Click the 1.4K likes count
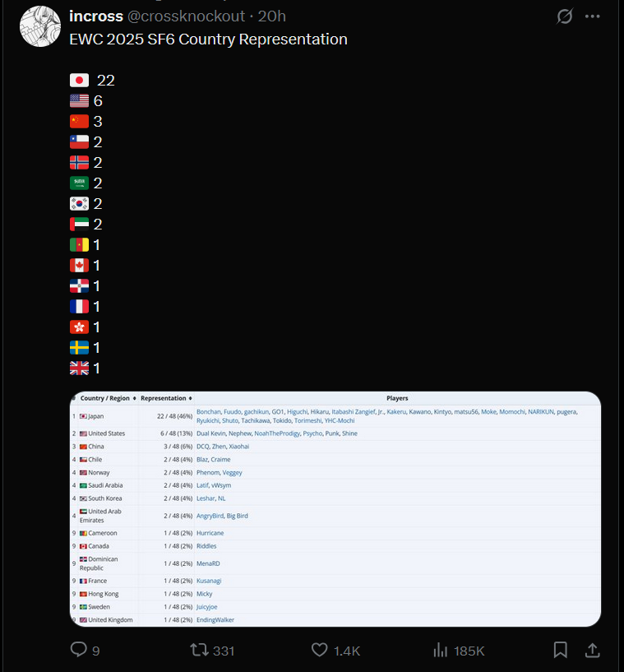Viewport: 624px width, 672px height. coord(347,651)
